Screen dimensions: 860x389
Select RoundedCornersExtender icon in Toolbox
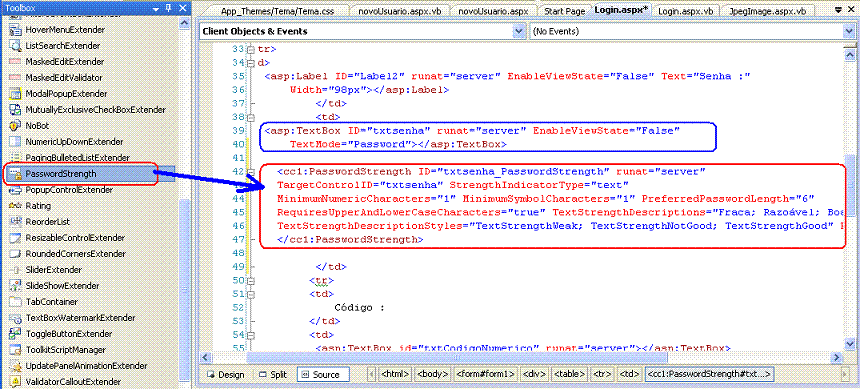point(15,253)
